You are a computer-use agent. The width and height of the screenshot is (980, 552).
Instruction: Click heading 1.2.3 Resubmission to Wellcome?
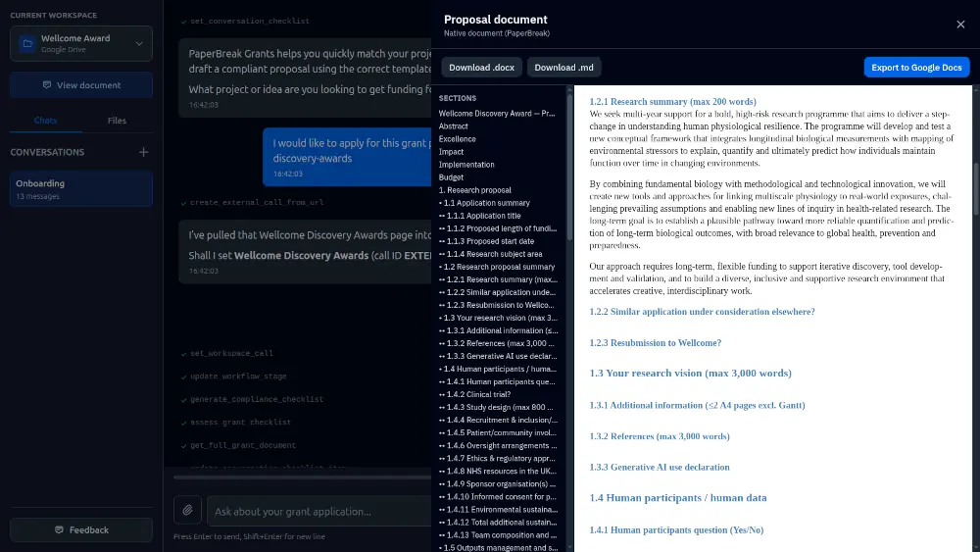pyautogui.click(x=655, y=342)
